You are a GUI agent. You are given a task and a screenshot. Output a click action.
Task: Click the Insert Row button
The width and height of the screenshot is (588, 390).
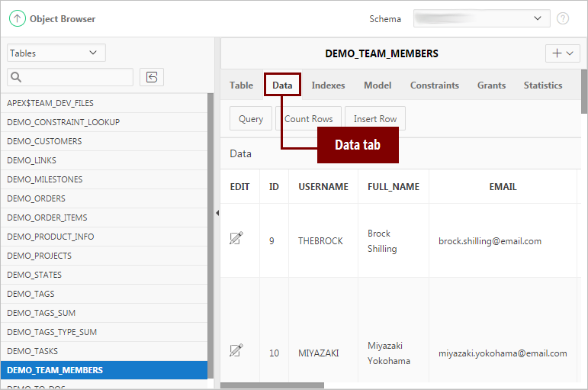click(x=374, y=119)
